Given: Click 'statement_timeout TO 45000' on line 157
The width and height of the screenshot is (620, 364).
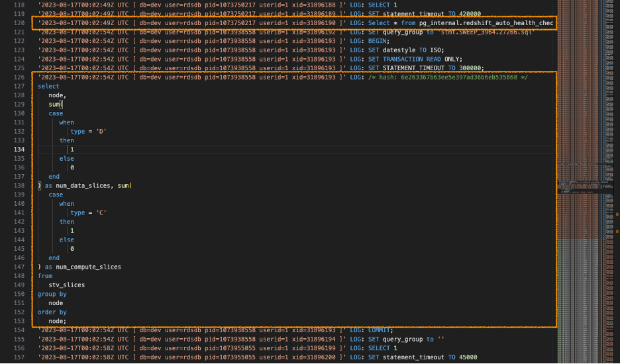Looking at the screenshot, I should point(430,357).
